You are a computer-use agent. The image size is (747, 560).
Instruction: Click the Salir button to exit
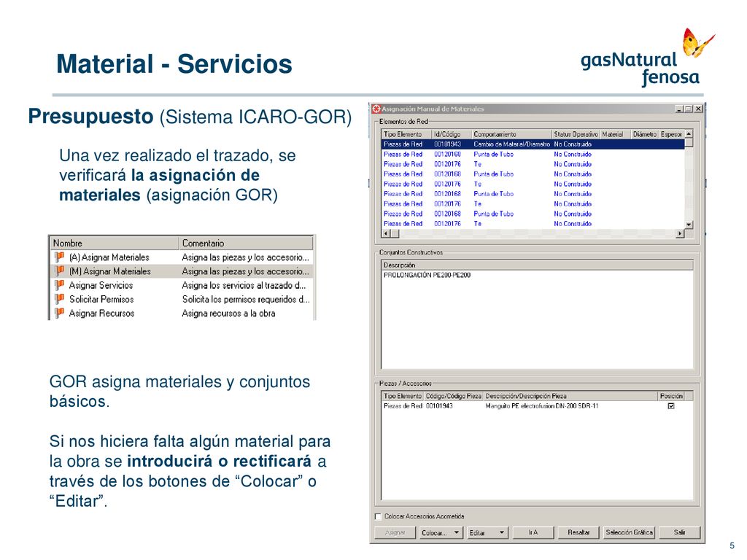pos(679,532)
